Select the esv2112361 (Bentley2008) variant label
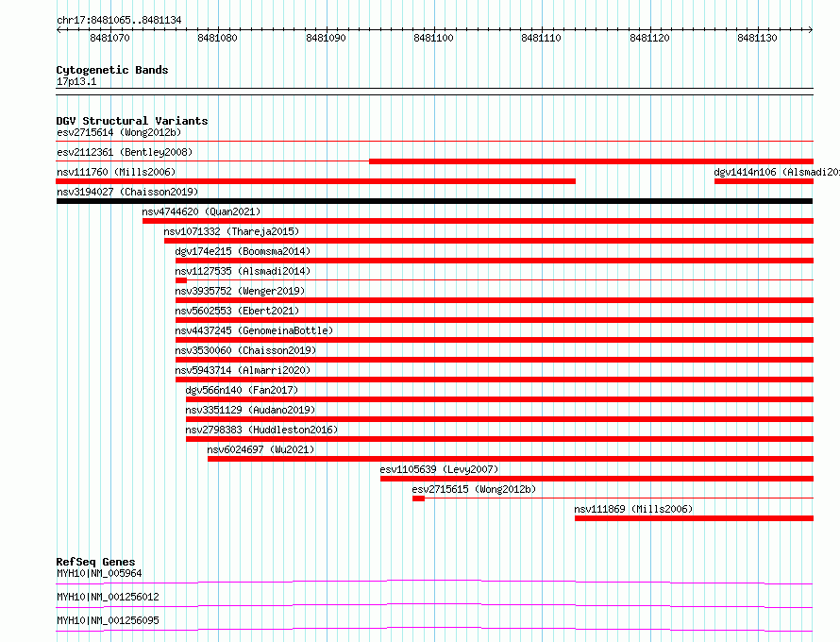Viewport: 840px width, 642px height. click(x=125, y=152)
